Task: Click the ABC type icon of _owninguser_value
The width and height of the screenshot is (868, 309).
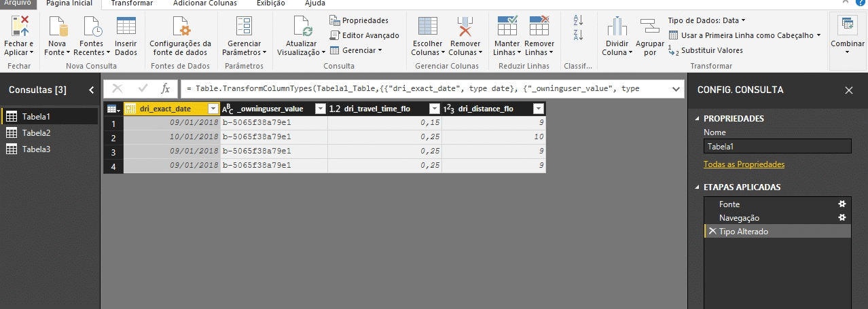Action: point(228,109)
